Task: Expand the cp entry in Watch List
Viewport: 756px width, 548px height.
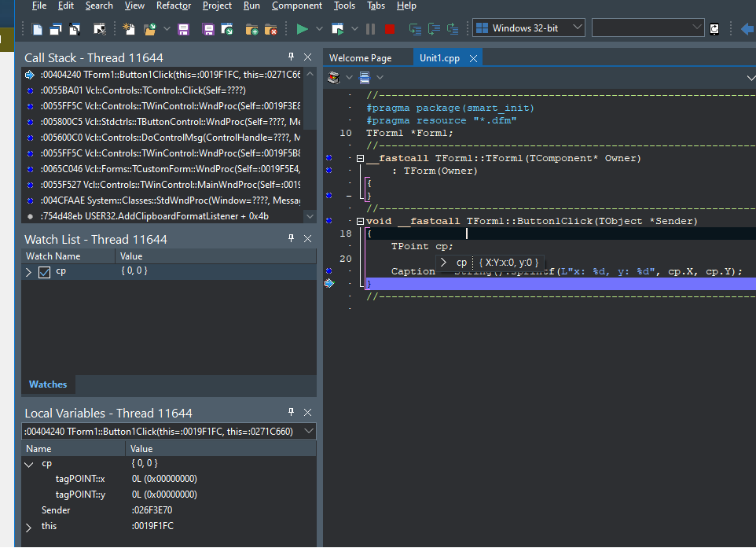Action: point(29,272)
